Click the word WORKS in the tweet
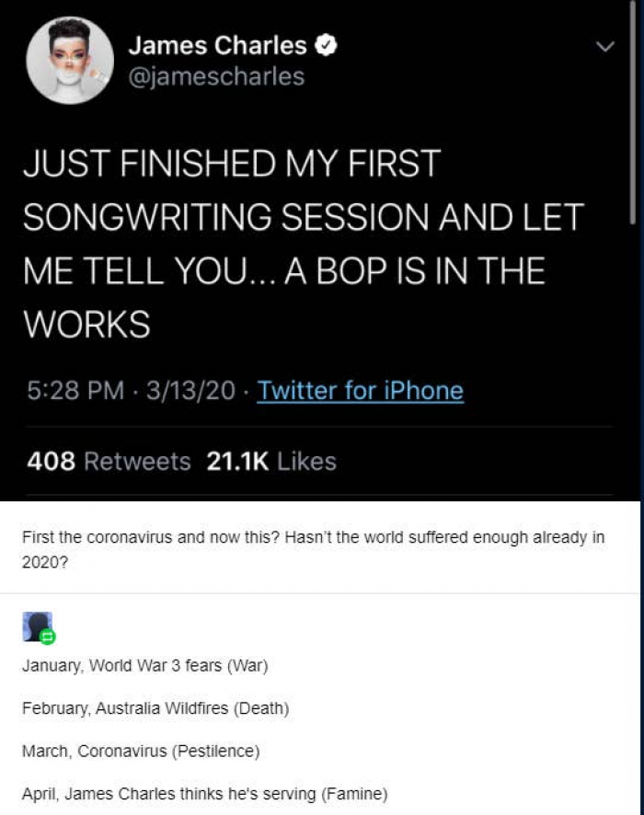644x815 pixels. 86,324
